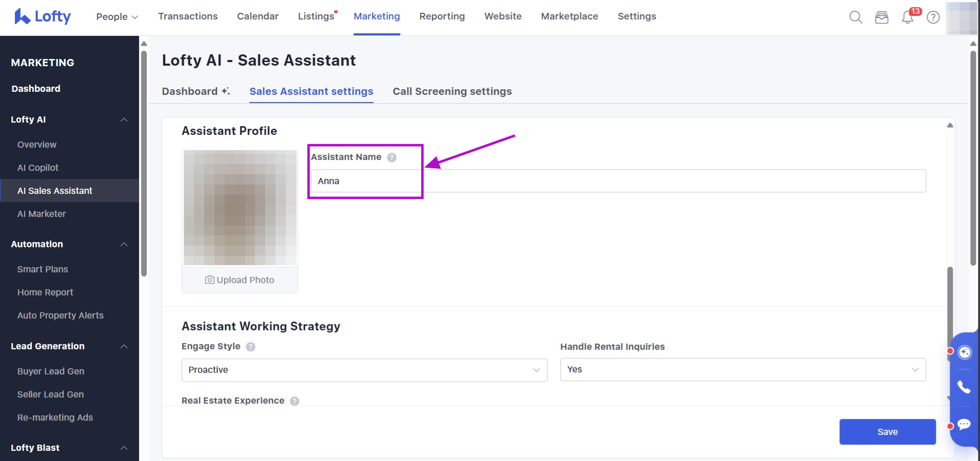Open the help question mark icon
This screenshot has width=980, height=461.
click(x=933, y=17)
